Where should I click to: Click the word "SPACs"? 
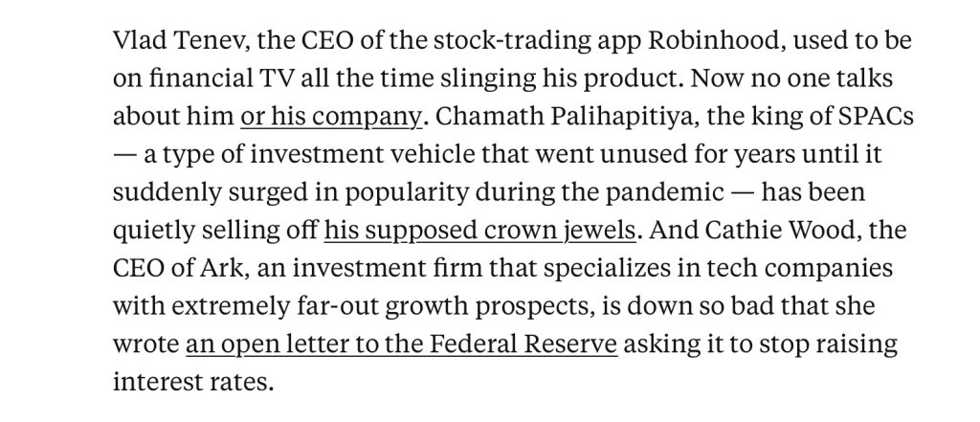point(820,117)
